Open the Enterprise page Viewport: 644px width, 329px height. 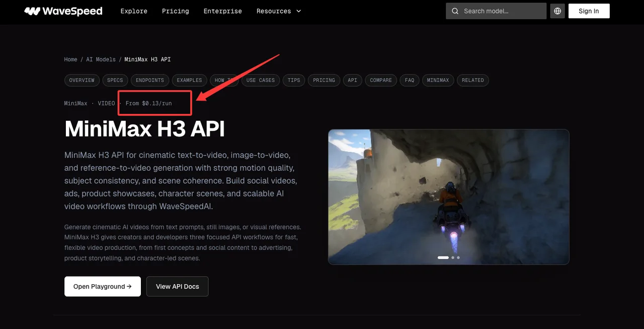pyautogui.click(x=222, y=11)
